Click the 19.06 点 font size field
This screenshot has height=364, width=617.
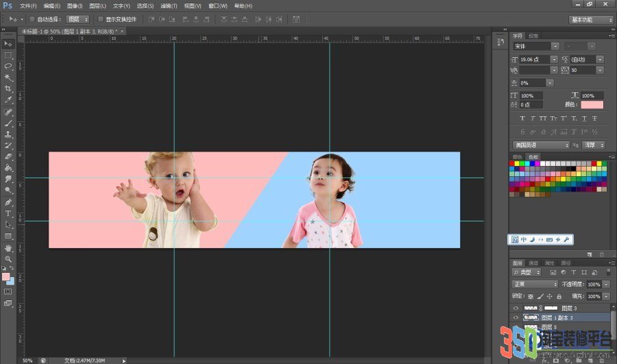tap(534, 59)
